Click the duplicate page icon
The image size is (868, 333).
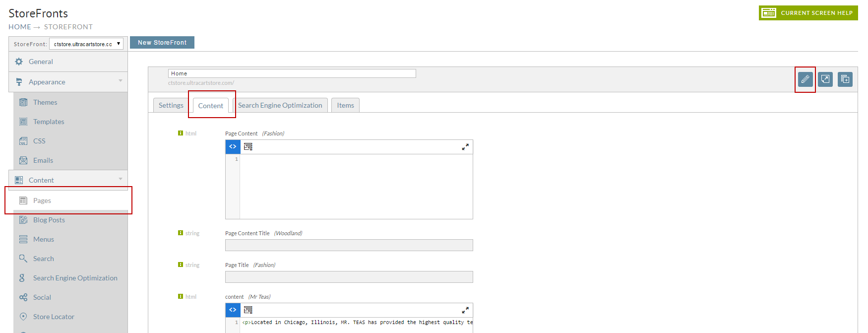click(845, 79)
